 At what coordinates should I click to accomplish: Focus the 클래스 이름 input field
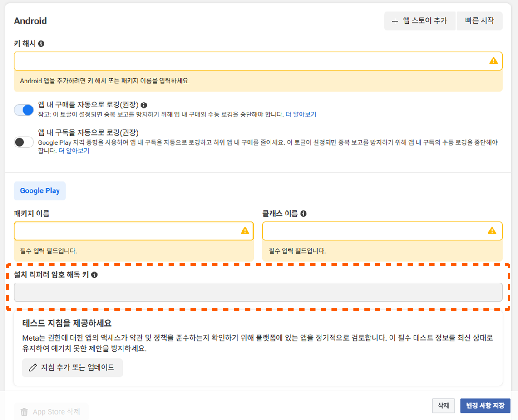coord(382,231)
